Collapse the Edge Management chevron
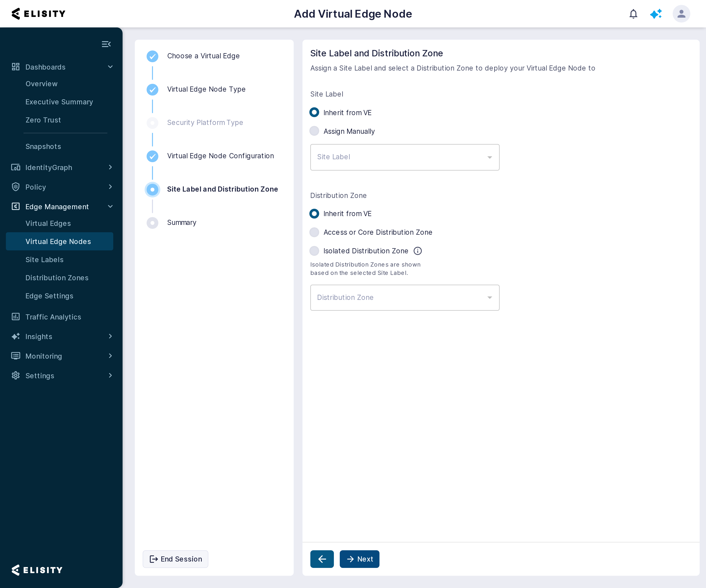706x588 pixels. click(110, 206)
